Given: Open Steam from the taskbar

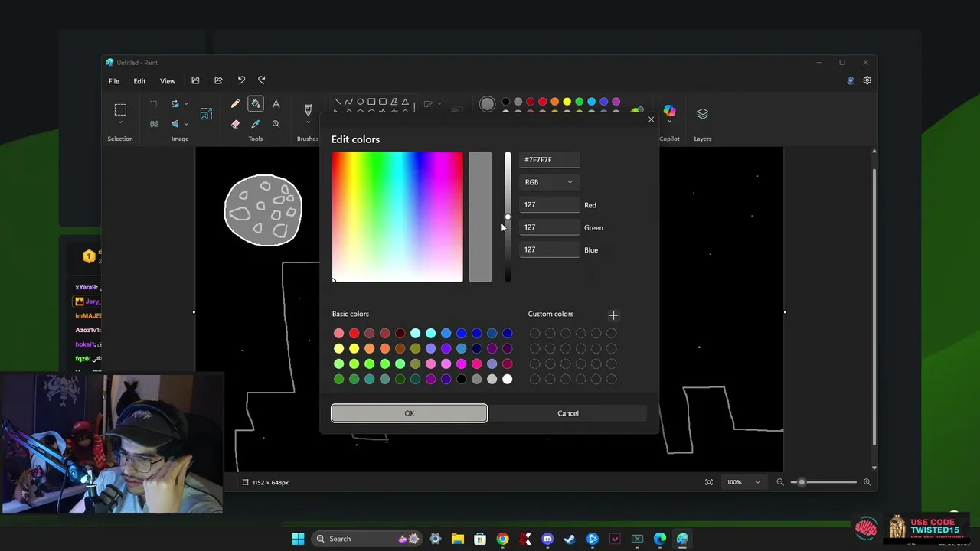Looking at the screenshot, I should [570, 539].
